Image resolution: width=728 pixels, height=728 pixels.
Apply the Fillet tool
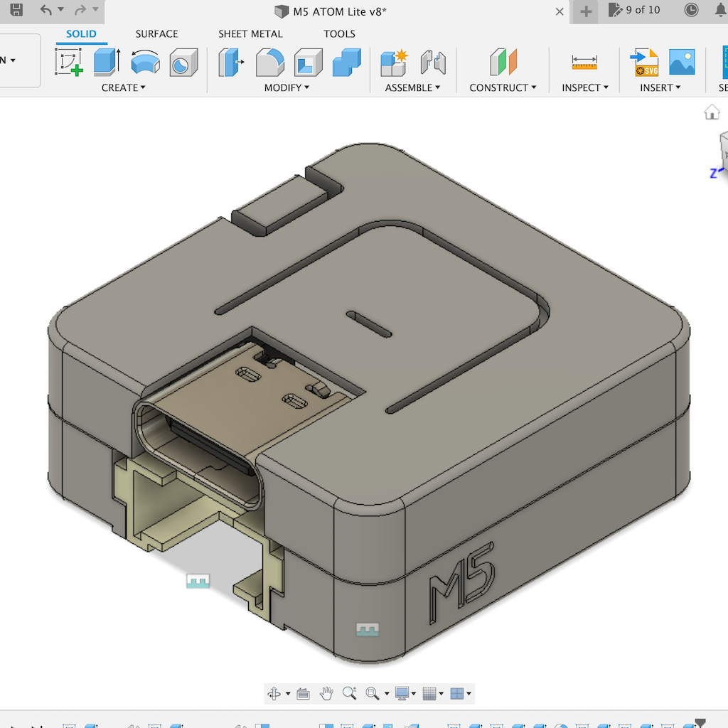coord(270,63)
